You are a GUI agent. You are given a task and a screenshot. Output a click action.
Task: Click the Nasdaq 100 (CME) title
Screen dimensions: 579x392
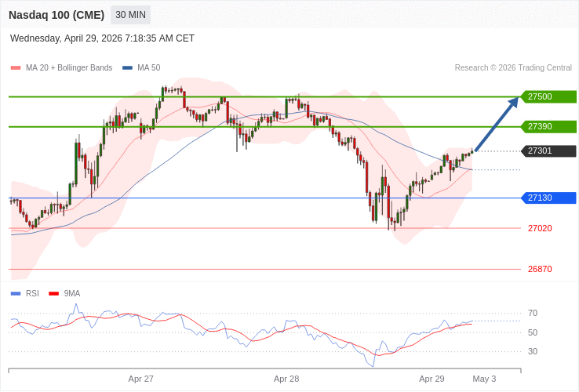pyautogui.click(x=56, y=15)
